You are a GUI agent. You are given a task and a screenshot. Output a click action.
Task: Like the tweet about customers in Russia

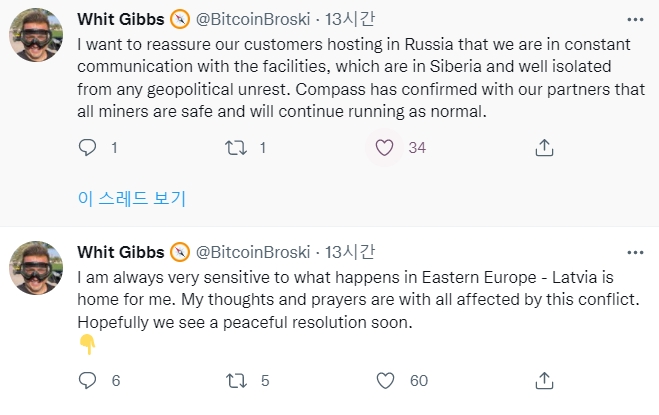(x=383, y=148)
